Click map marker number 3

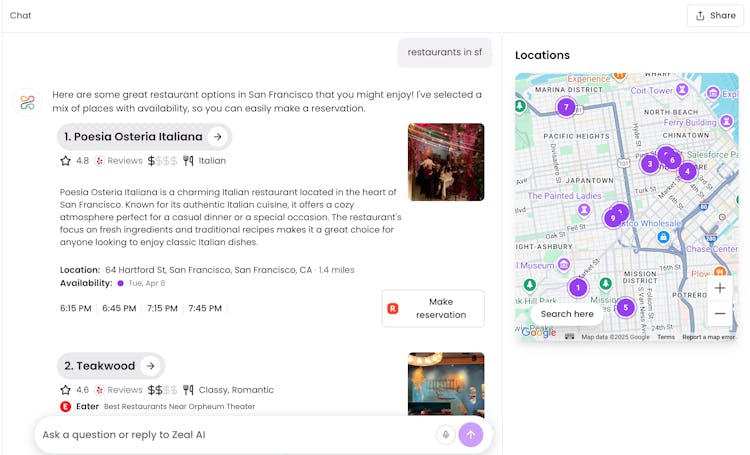pos(650,164)
